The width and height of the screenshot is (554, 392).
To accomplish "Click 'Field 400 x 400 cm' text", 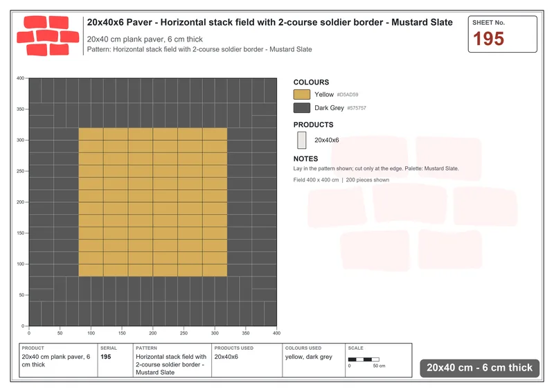I will (316, 180).
